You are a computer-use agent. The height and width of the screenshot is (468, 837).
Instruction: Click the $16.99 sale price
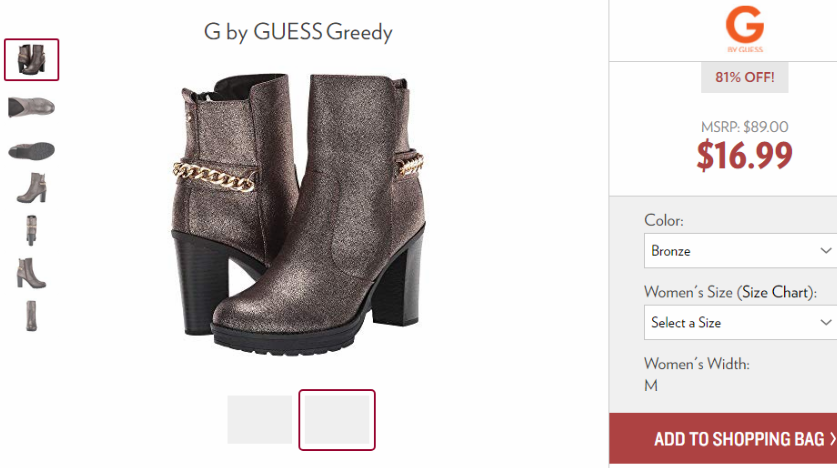(744, 155)
